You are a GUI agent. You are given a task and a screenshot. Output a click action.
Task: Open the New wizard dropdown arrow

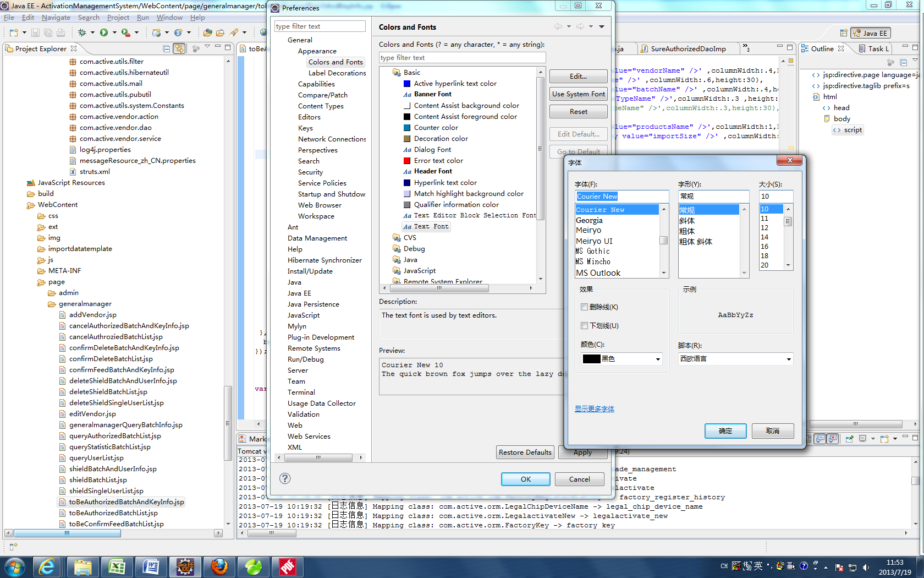(24, 33)
